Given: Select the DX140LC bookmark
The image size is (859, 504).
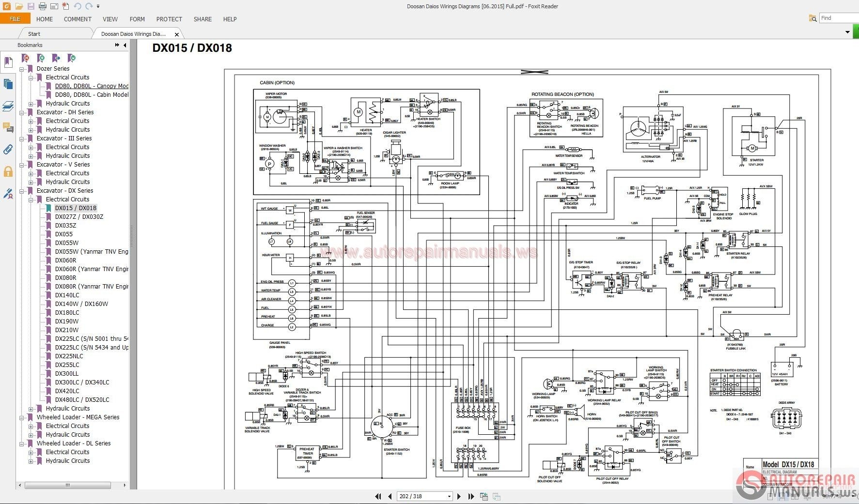Looking at the screenshot, I should [68, 295].
